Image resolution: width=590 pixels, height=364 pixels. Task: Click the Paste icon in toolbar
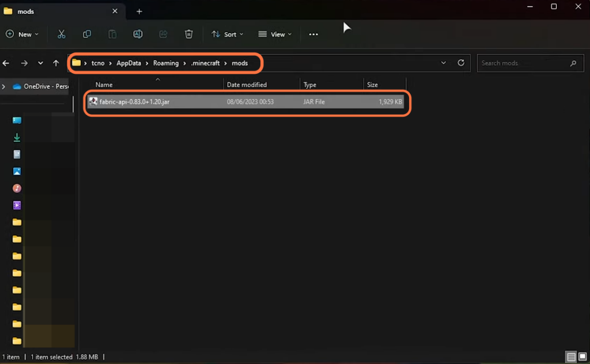(x=112, y=34)
